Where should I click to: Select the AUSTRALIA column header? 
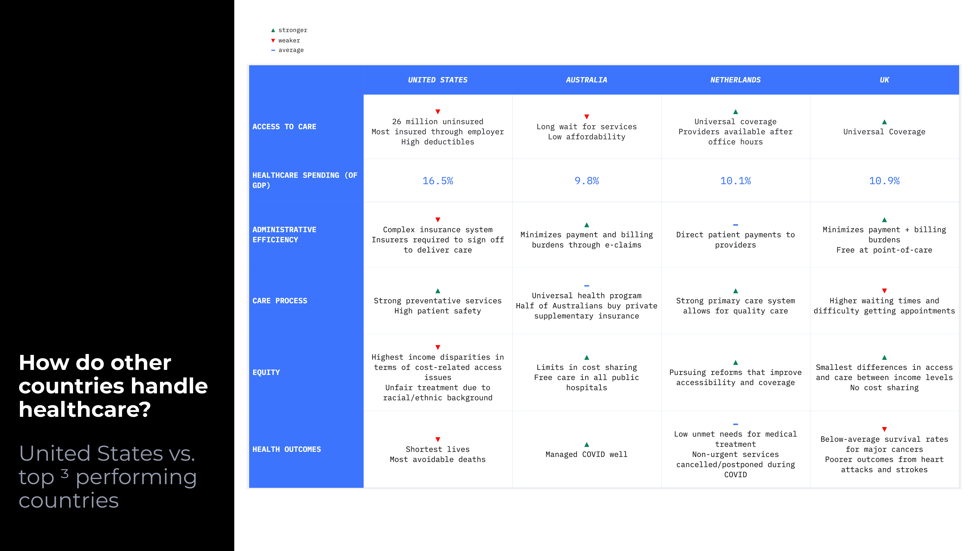[x=586, y=80]
